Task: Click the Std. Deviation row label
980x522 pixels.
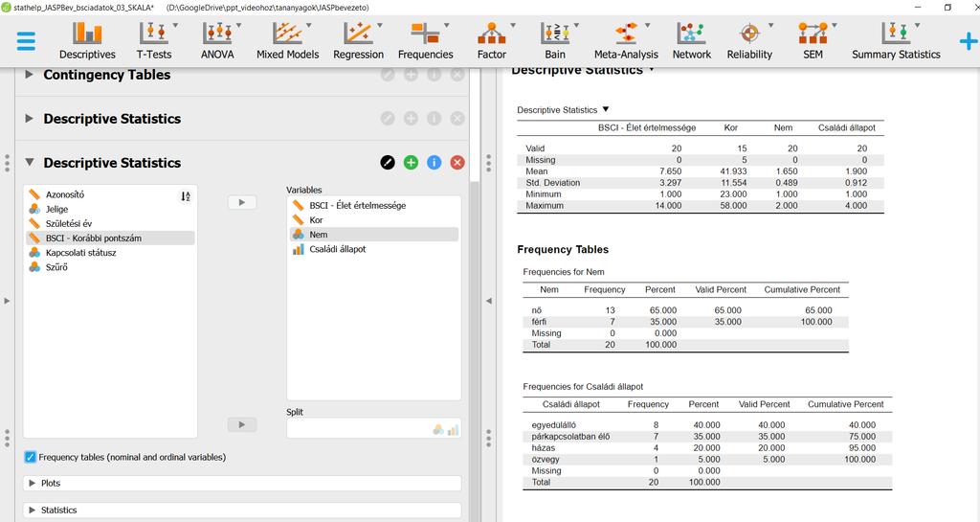Action: tap(552, 183)
